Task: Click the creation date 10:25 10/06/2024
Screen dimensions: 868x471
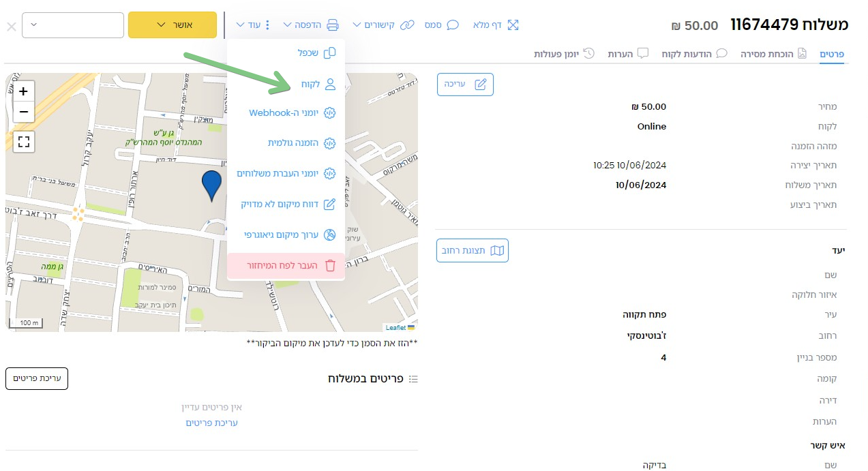Action: click(629, 166)
